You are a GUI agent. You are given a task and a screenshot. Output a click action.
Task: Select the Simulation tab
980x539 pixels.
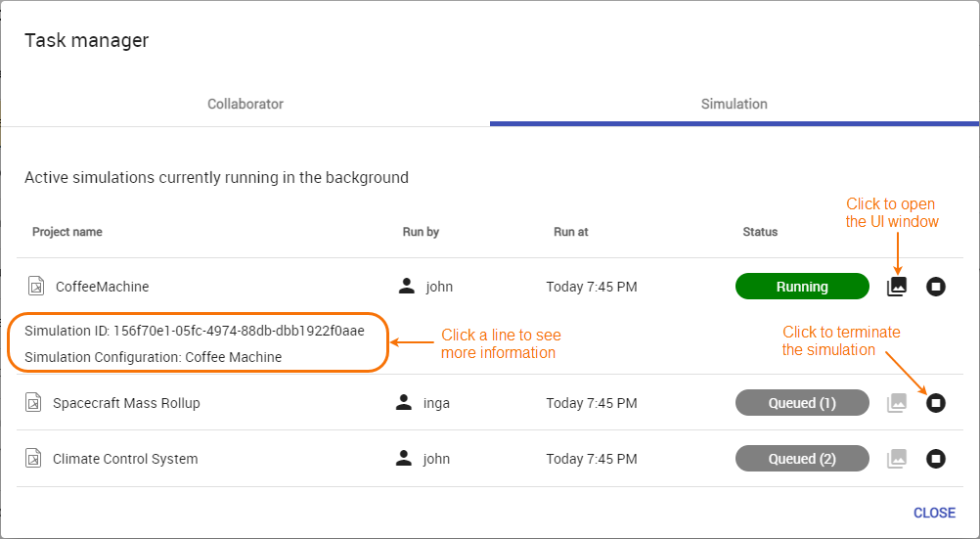point(734,104)
